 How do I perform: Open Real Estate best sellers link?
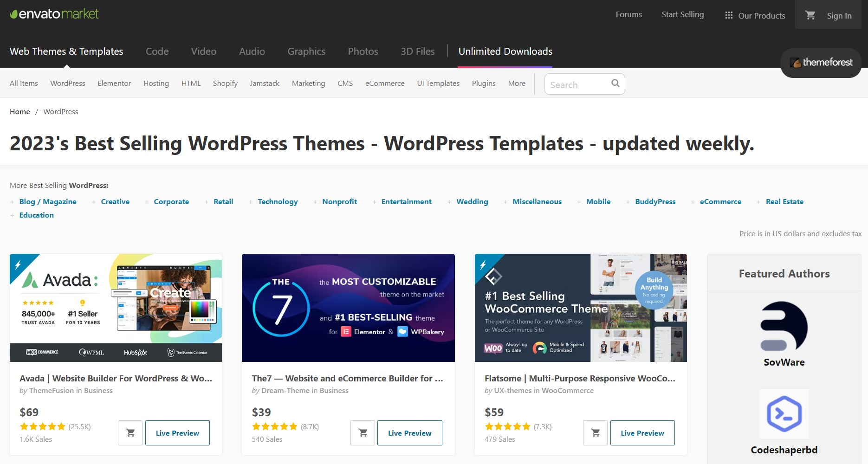784,202
